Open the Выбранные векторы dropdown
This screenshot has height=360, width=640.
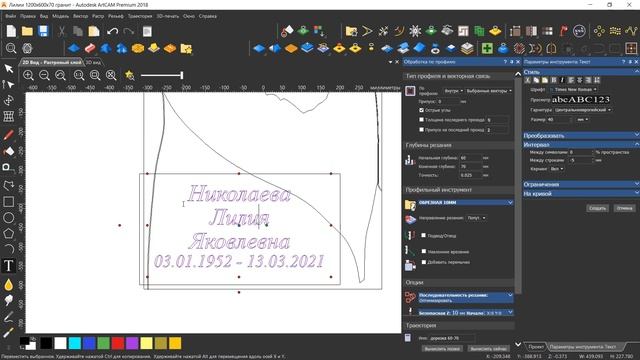click(489, 91)
